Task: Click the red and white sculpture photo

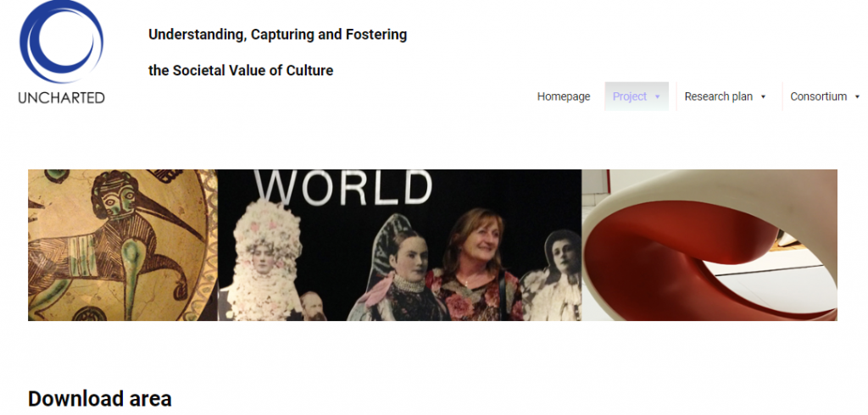Action: click(709, 245)
